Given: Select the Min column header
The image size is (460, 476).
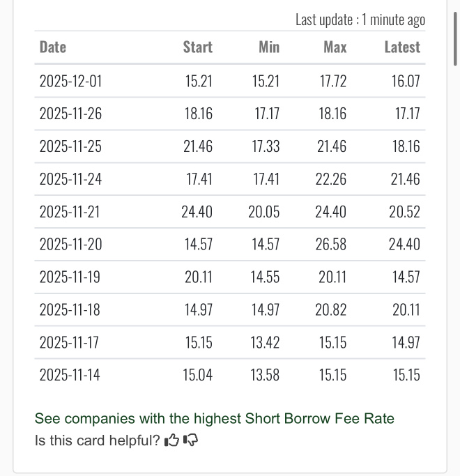Looking at the screenshot, I should pyautogui.click(x=269, y=47).
